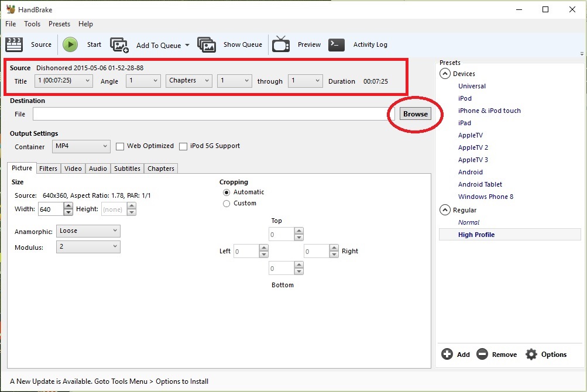This screenshot has width=587, height=392.
Task: Select the Android Tablet preset
Action: (480, 184)
